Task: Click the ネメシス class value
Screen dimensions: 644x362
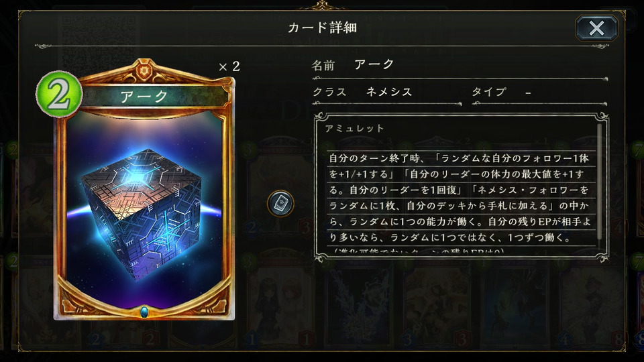Action: (389, 92)
